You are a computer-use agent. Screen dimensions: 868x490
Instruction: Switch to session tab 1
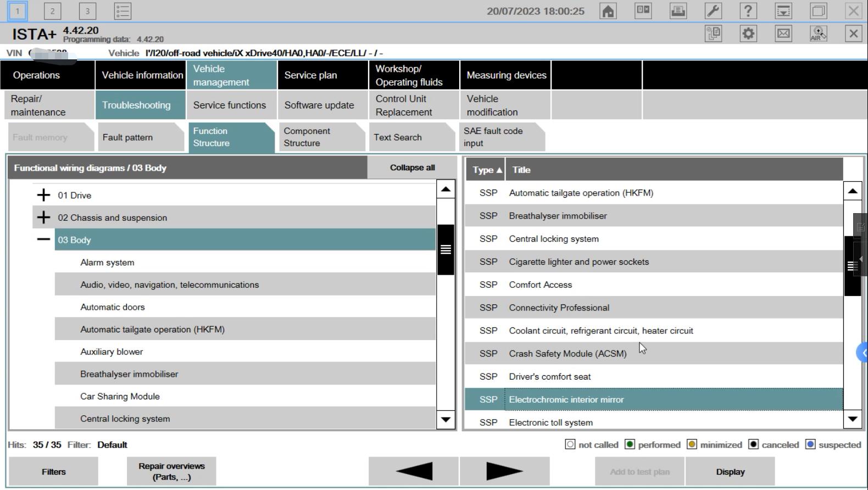18,11
